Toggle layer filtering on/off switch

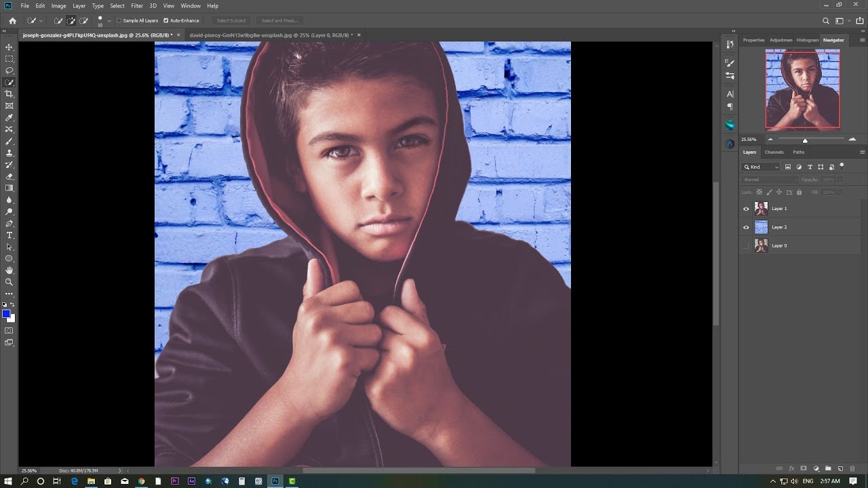(x=842, y=165)
